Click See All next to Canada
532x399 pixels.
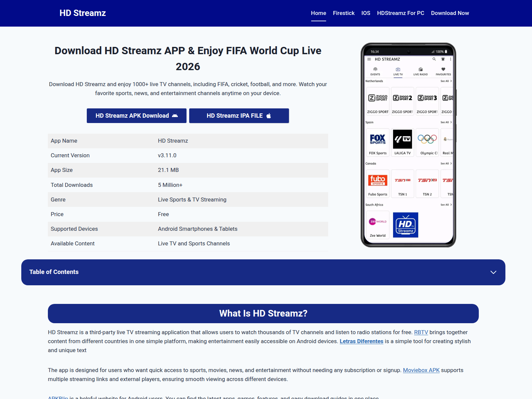(x=446, y=164)
